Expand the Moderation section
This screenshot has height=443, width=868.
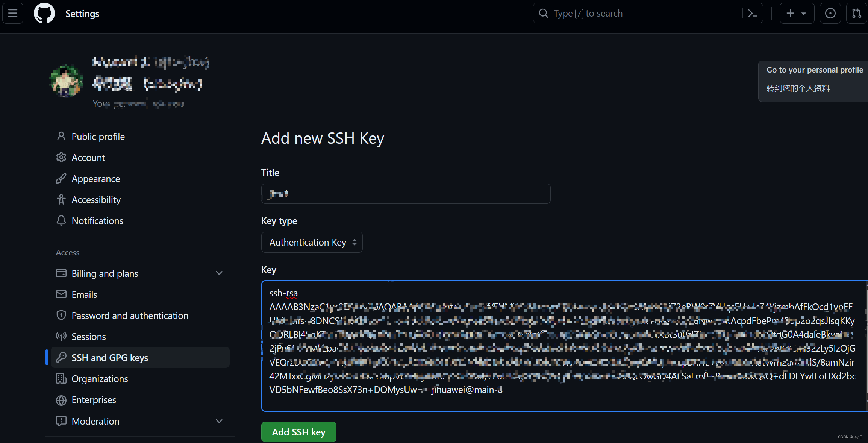coord(219,421)
